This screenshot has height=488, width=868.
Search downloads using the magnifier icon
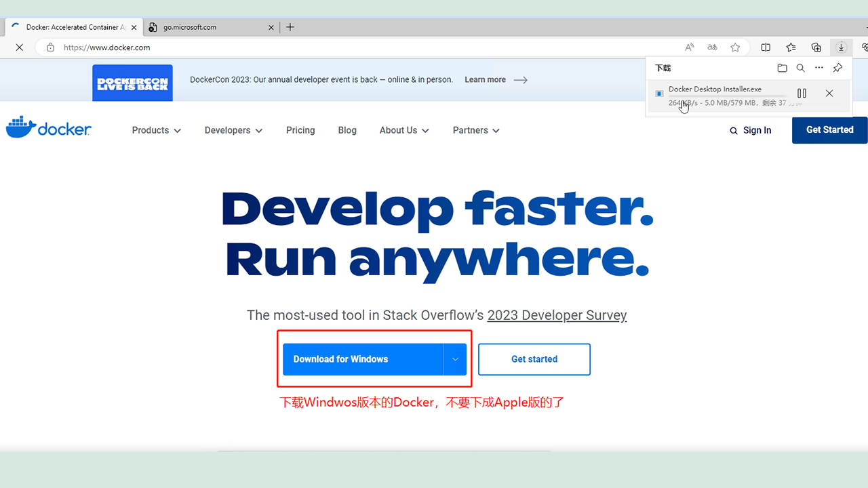(x=800, y=68)
